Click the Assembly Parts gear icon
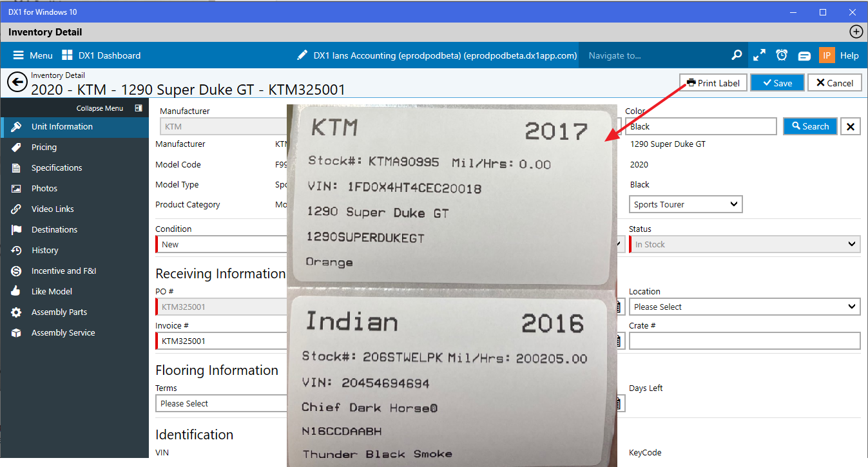This screenshot has width=868, height=467. tap(17, 312)
